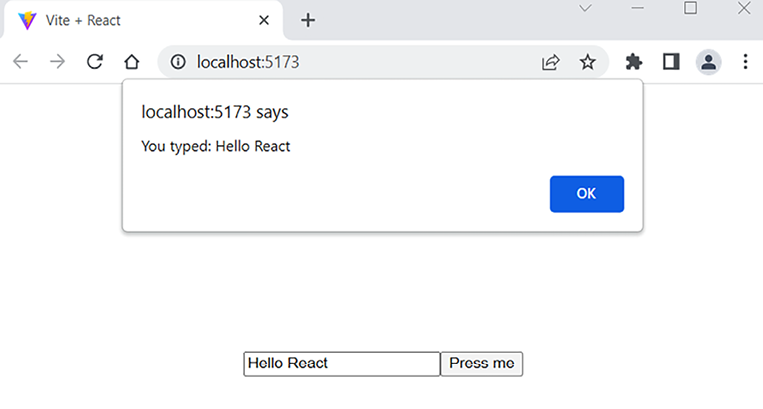Open the Extensions puzzle icon
The width and height of the screenshot is (763, 409).
point(633,62)
